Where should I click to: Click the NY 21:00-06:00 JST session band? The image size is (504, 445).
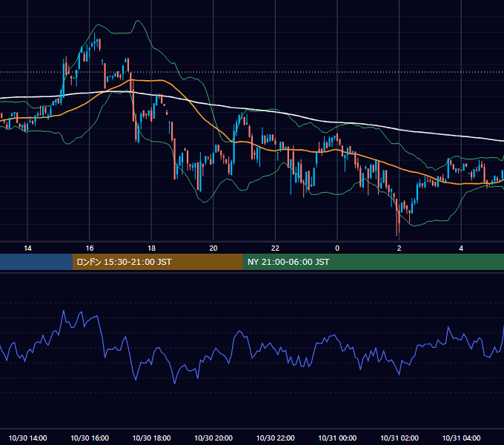pyautogui.click(x=373, y=262)
